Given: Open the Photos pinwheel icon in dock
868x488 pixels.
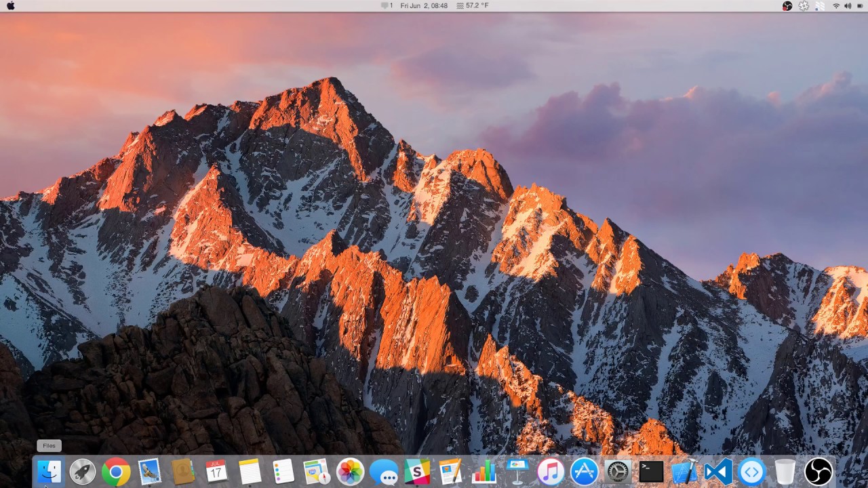Looking at the screenshot, I should 350,472.
